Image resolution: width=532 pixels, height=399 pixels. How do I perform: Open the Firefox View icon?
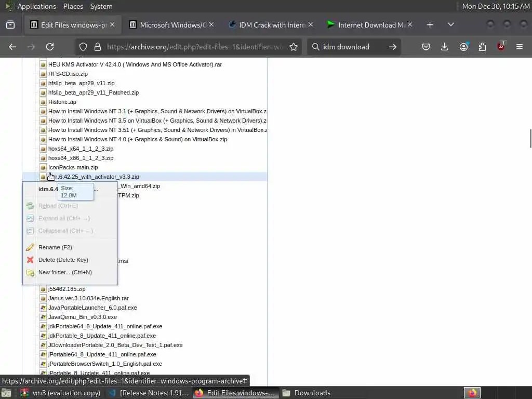(10, 25)
